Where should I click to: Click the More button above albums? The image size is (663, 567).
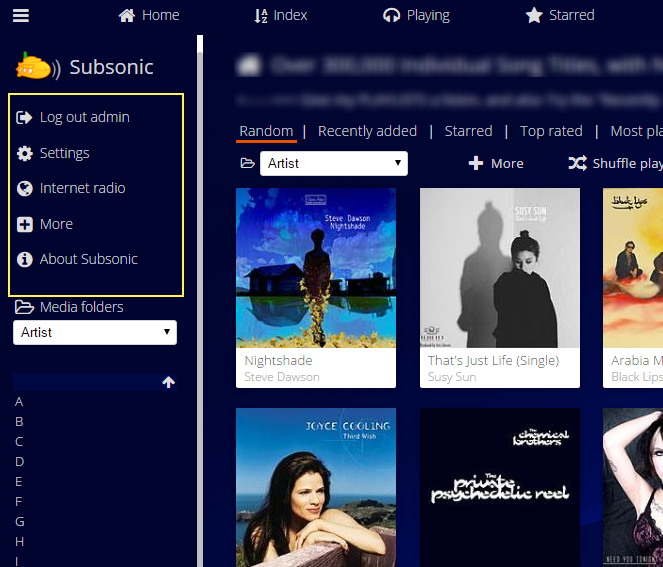click(x=496, y=163)
